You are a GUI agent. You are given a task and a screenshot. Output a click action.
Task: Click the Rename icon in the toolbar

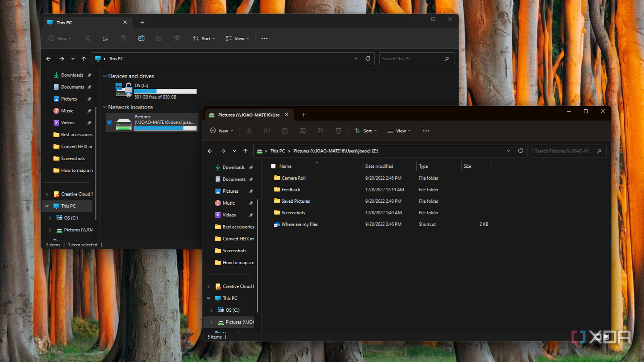click(x=303, y=131)
